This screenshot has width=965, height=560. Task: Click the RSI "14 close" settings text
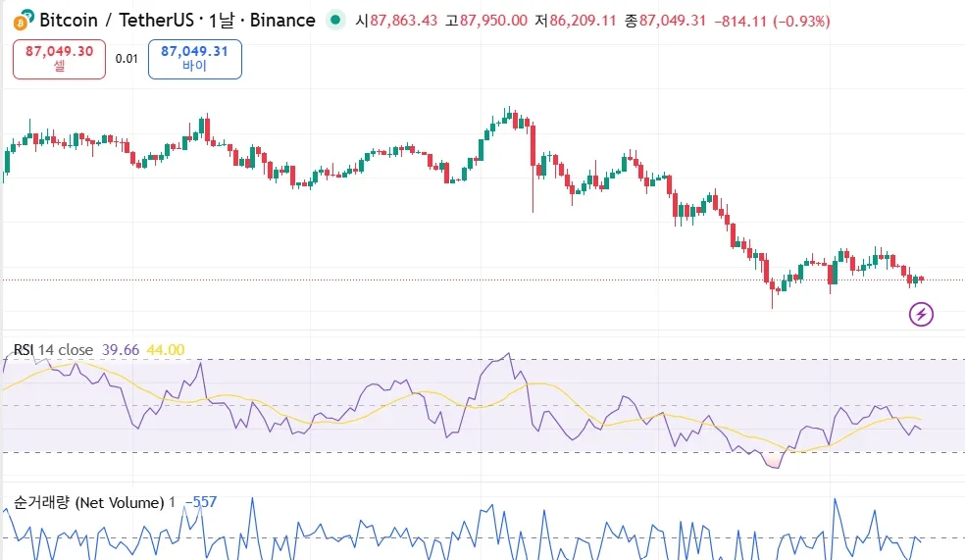(x=66, y=350)
